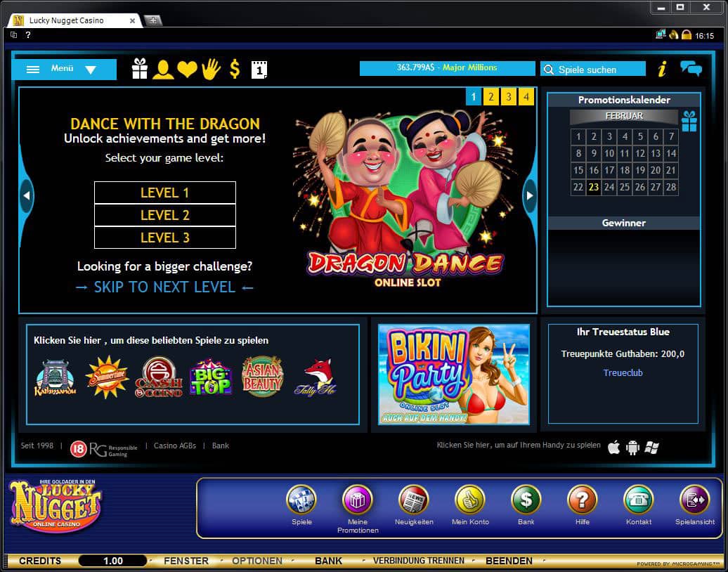Click the green Bank dollar icon

[x=526, y=500]
